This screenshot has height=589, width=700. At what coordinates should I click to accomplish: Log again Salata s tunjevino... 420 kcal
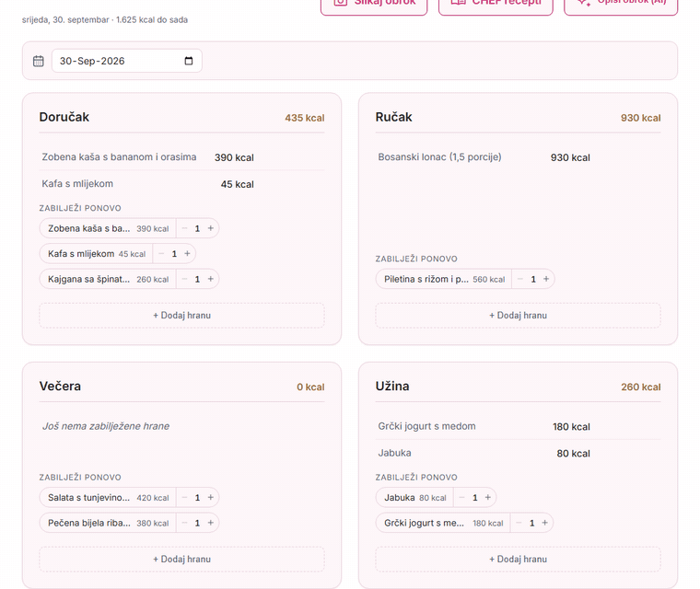tap(108, 498)
